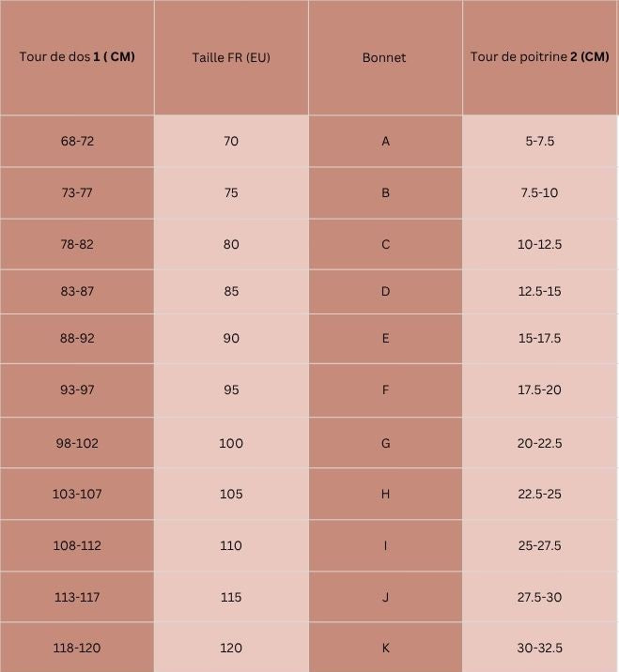This screenshot has height=672, width=619.
Task: Select the 22.5-25 bust difference cell
Action: (539, 494)
